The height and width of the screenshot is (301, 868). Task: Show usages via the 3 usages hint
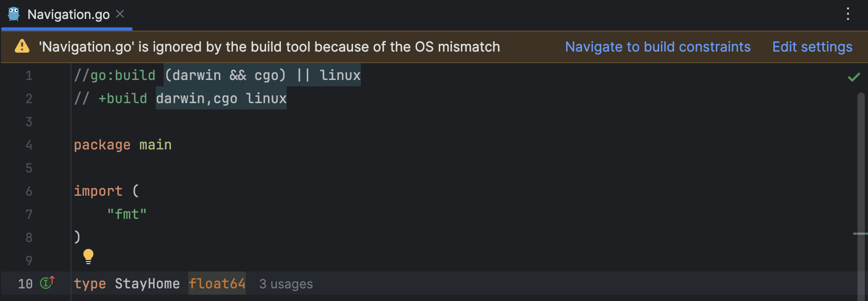coord(286,284)
